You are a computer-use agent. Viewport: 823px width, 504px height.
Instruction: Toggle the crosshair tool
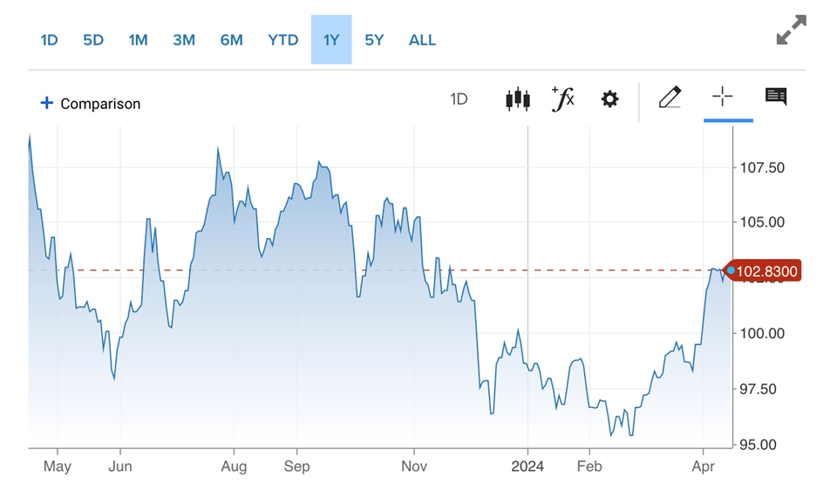click(722, 97)
